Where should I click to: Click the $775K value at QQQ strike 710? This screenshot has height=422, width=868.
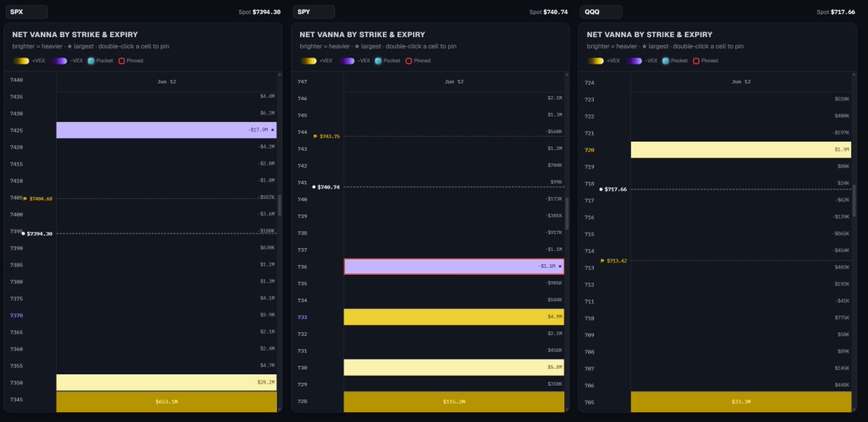pos(841,318)
